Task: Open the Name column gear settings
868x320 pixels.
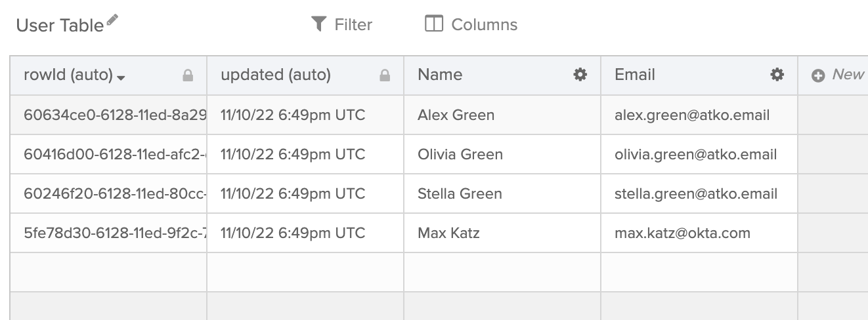Action: coord(580,75)
